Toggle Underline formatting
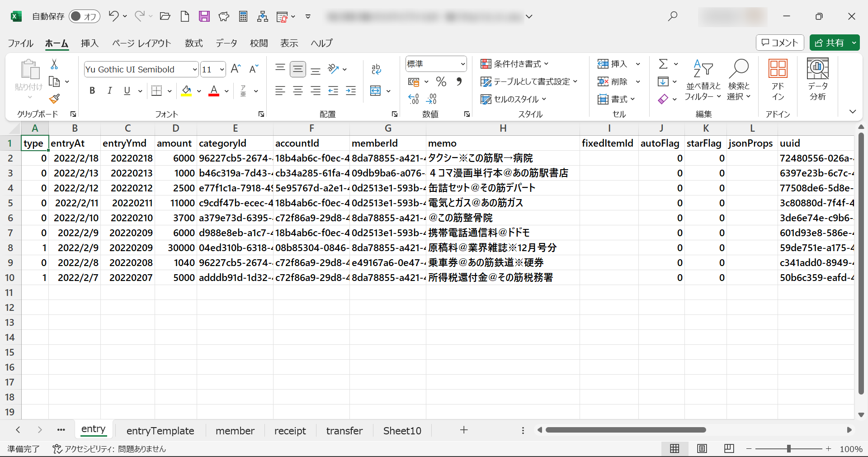Viewport: 868px width, 457px height. tap(127, 90)
